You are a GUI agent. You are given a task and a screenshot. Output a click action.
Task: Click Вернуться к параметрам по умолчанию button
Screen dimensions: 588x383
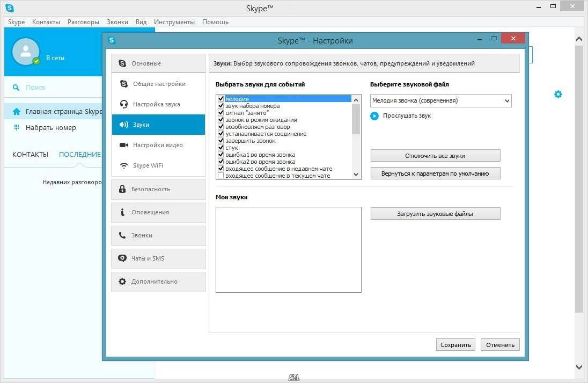(436, 174)
